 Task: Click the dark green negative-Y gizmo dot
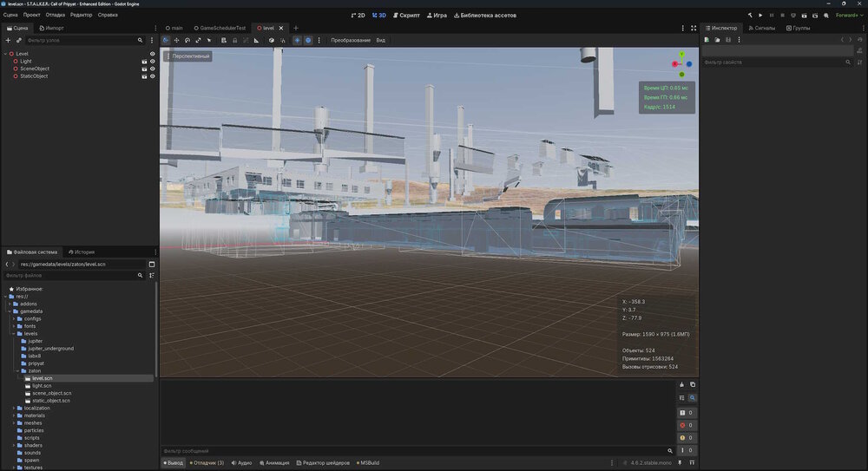tap(682, 75)
